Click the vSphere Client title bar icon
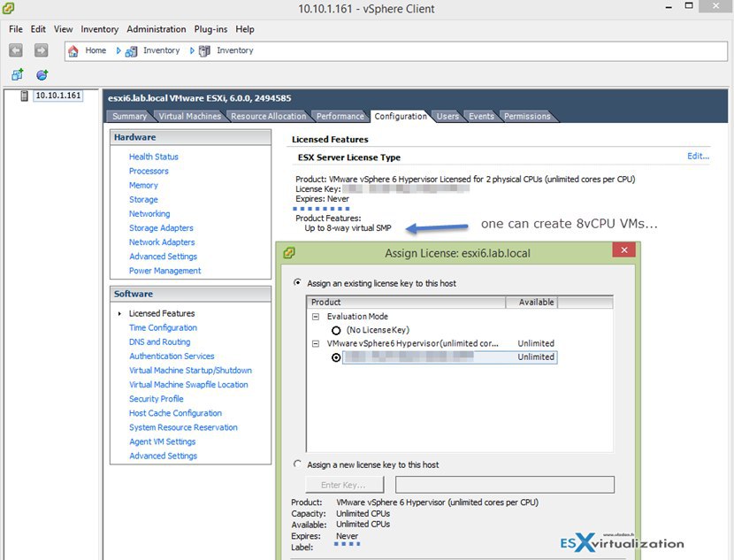The width and height of the screenshot is (734, 560). (x=8, y=7)
